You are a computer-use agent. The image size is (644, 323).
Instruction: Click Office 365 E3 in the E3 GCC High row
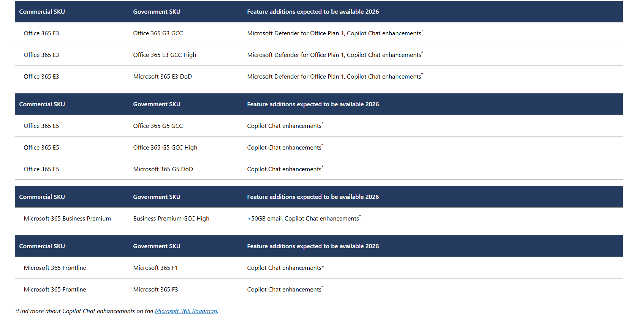point(41,55)
